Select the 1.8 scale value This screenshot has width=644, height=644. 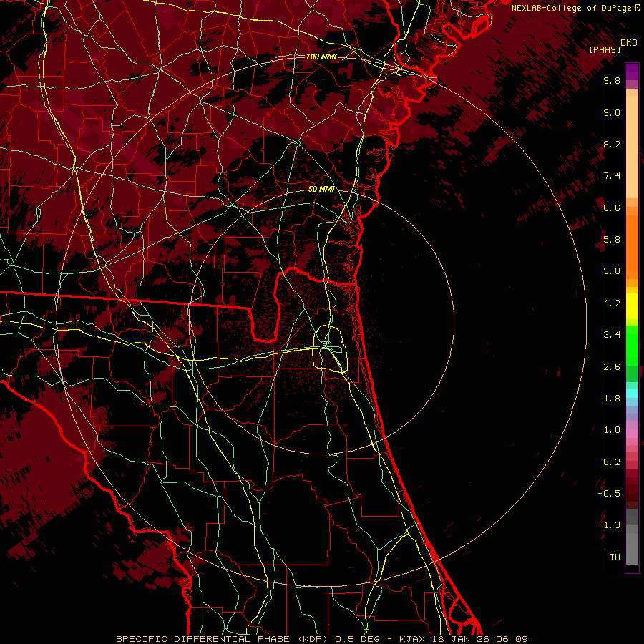pyautogui.click(x=612, y=399)
